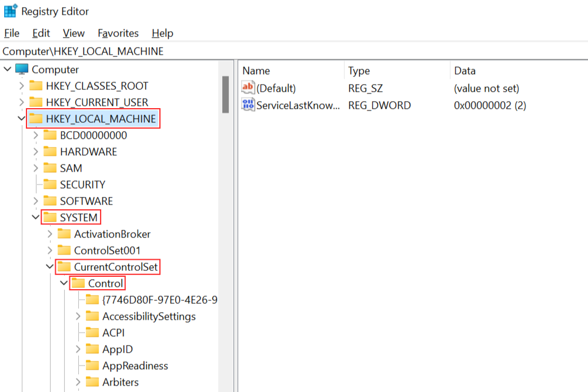Click the Registry Editor application icon
This screenshot has width=588, height=392.
[11, 11]
